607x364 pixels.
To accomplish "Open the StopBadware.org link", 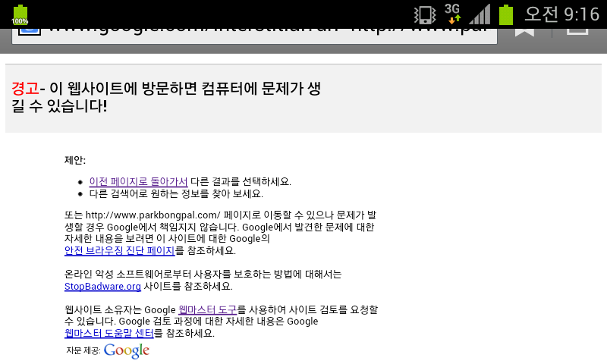I will (x=102, y=286).
